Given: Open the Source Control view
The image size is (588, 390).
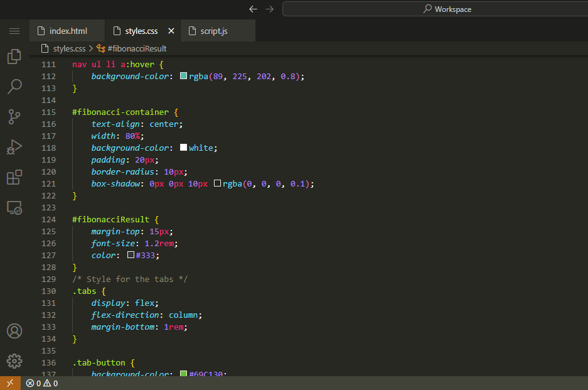Looking at the screenshot, I should pyautogui.click(x=14, y=116).
